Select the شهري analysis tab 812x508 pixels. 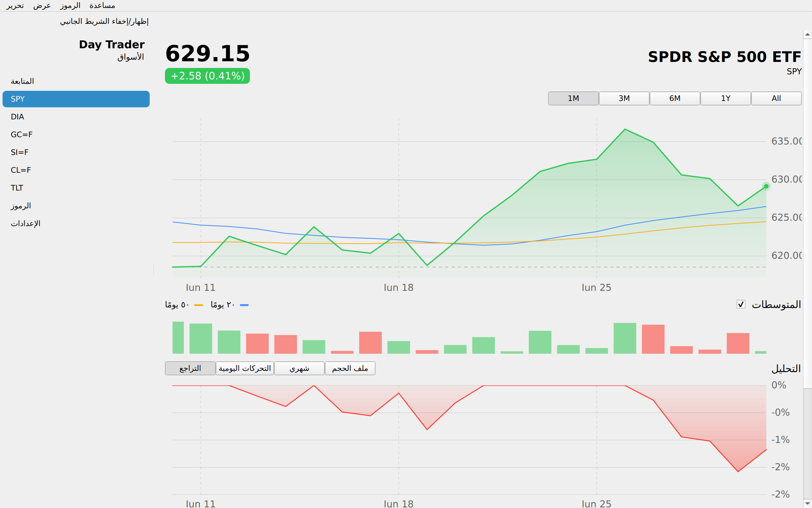[x=299, y=369]
